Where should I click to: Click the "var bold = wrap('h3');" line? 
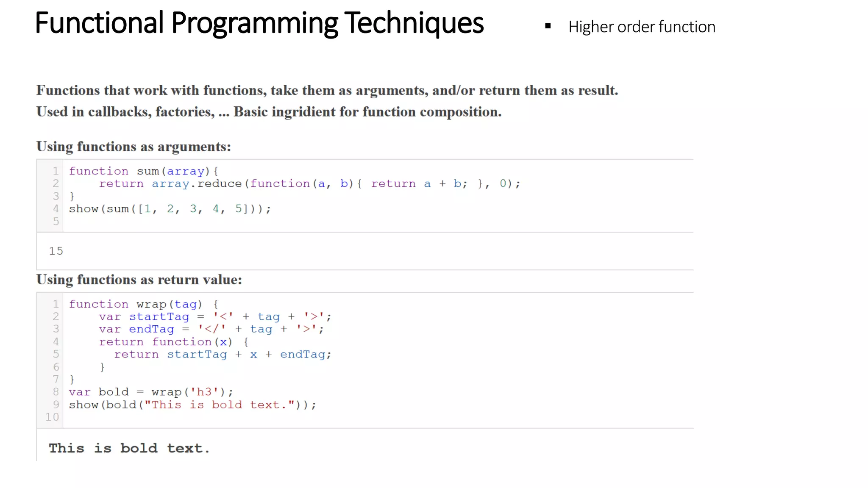(x=150, y=392)
